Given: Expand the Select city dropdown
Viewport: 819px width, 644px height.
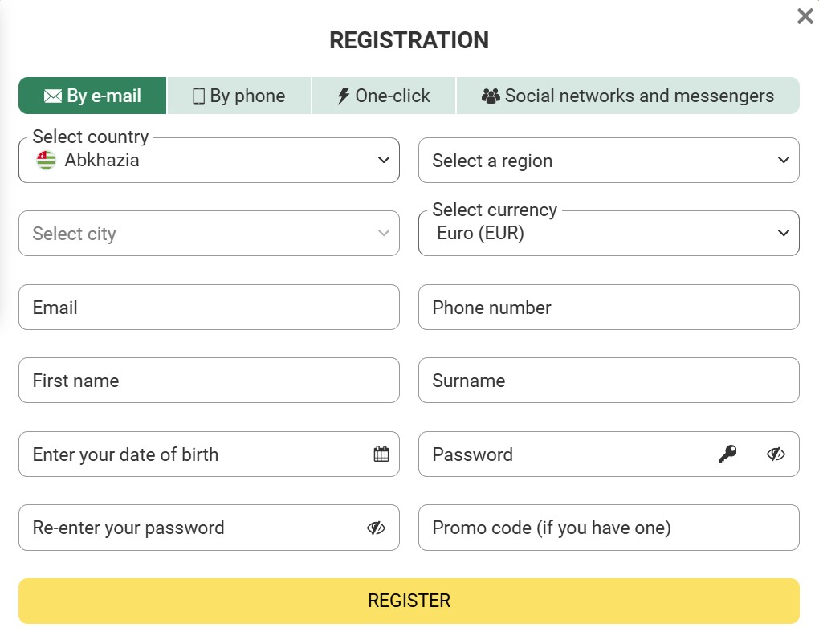Looking at the screenshot, I should (209, 234).
